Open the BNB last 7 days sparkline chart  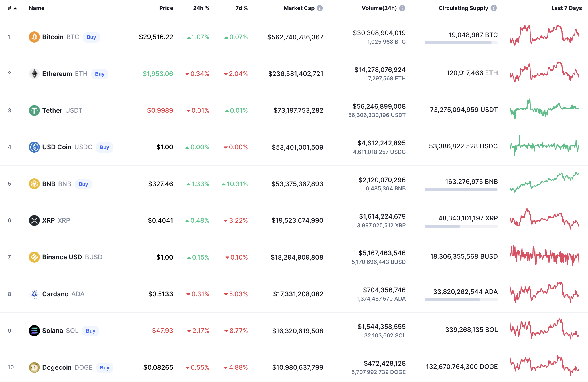(544, 182)
